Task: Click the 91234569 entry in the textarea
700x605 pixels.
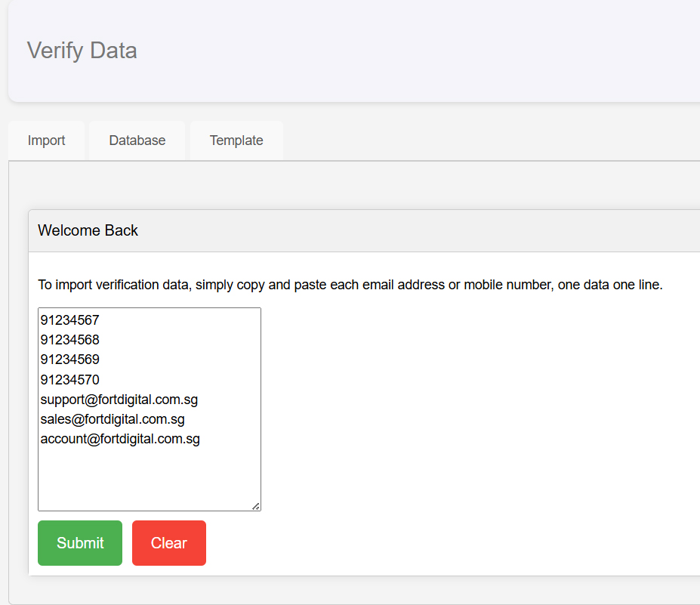Action: pyautogui.click(x=69, y=360)
